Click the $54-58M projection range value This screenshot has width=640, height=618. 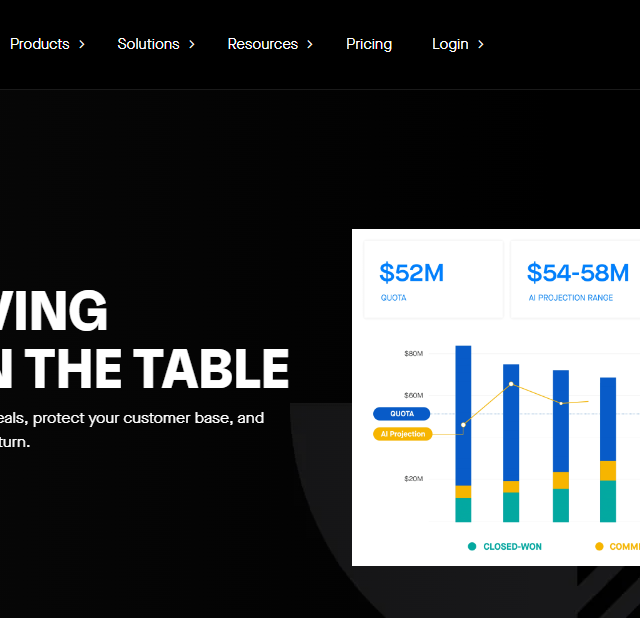tap(578, 273)
